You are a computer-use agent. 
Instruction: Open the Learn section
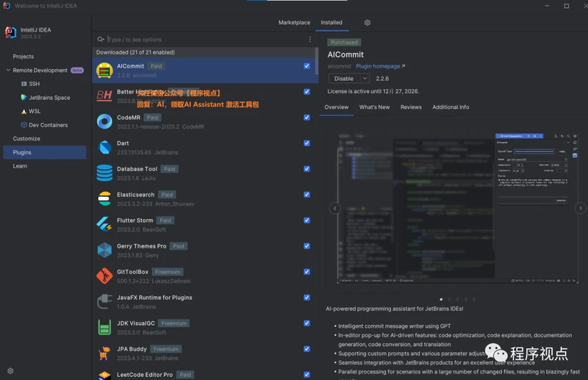point(20,166)
